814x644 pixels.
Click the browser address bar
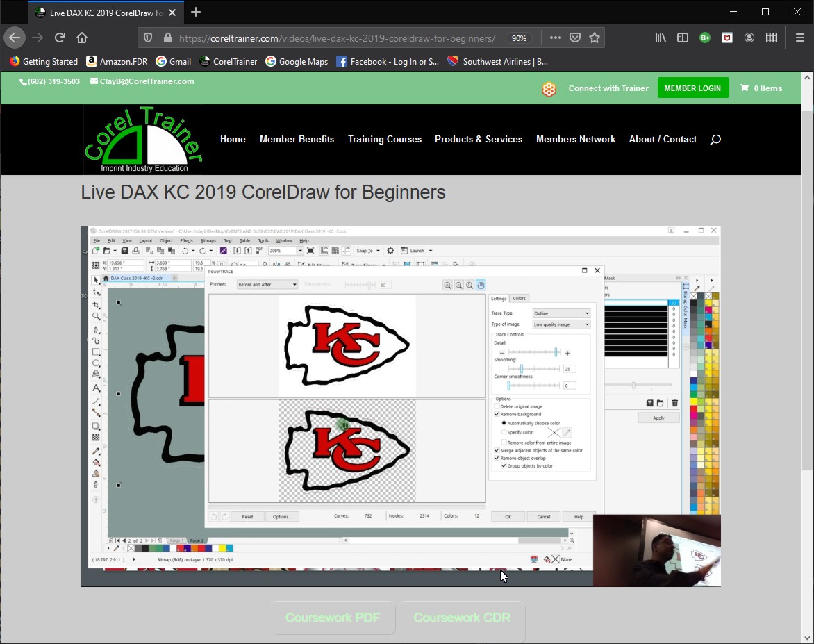coord(338,38)
